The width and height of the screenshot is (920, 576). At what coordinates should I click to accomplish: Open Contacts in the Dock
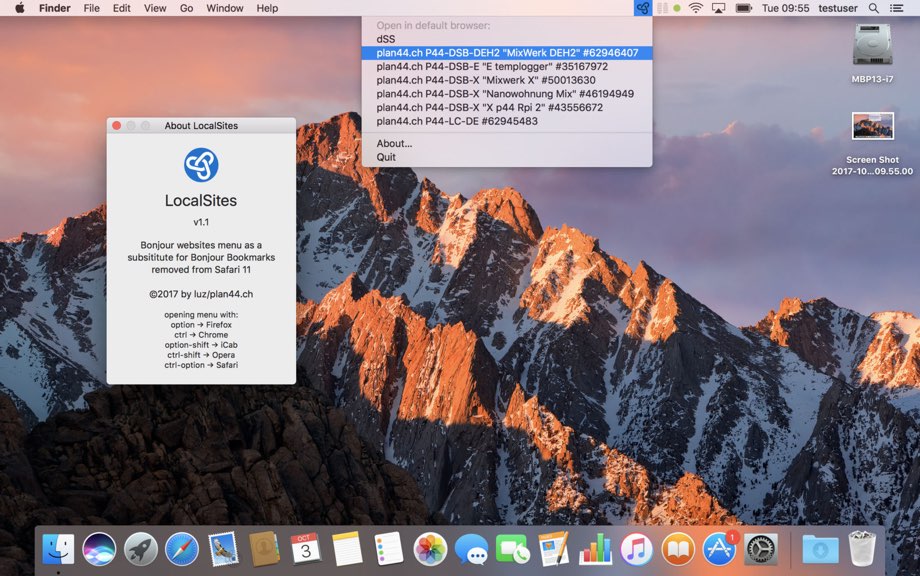click(x=265, y=549)
